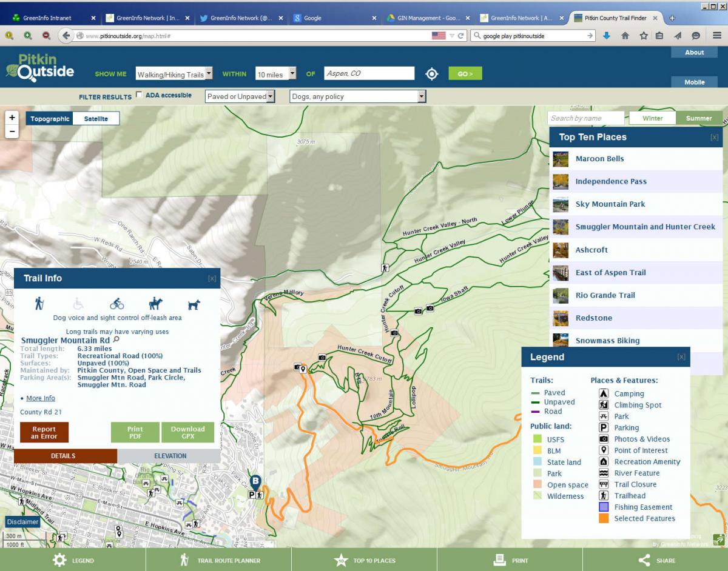Open the Walking/Hiking Trails dropdown

coord(174,74)
